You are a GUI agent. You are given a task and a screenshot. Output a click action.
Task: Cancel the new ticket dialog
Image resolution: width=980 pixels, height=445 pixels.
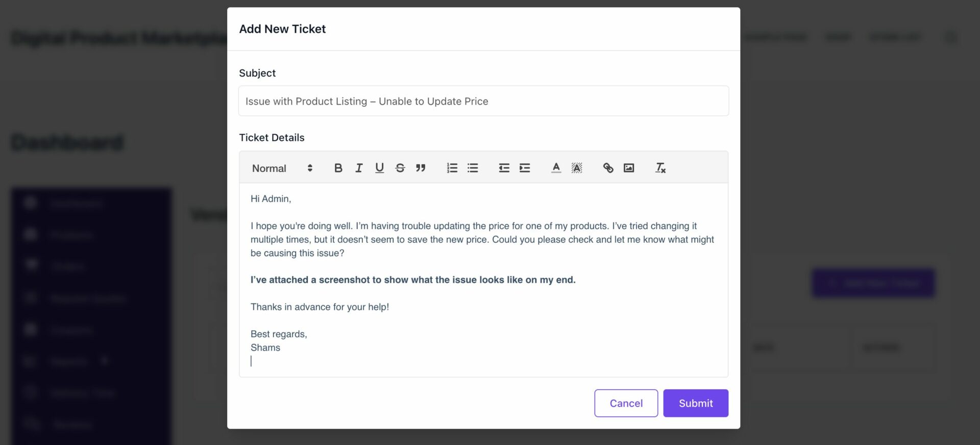[626, 403]
